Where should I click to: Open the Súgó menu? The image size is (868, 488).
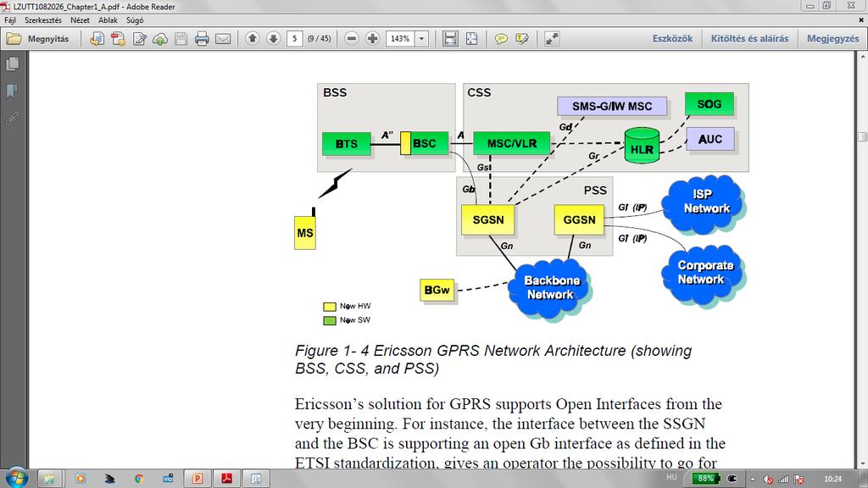[x=135, y=20]
